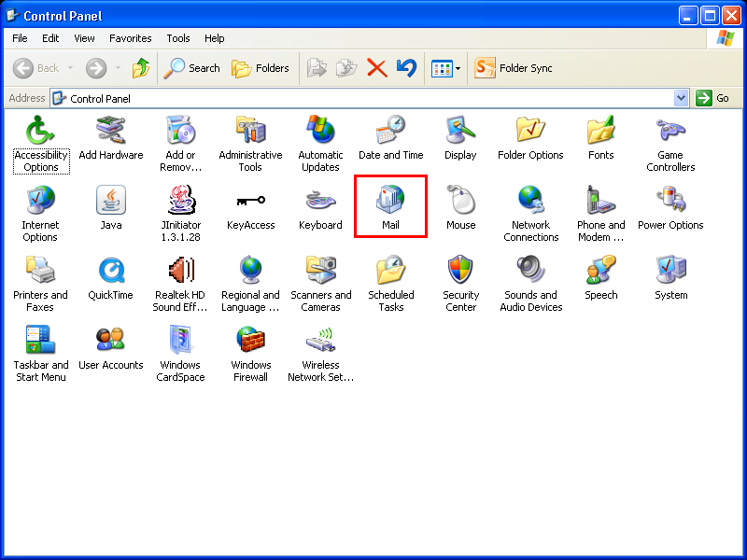
Task: Open the Views dropdown button
Action: tap(445, 68)
